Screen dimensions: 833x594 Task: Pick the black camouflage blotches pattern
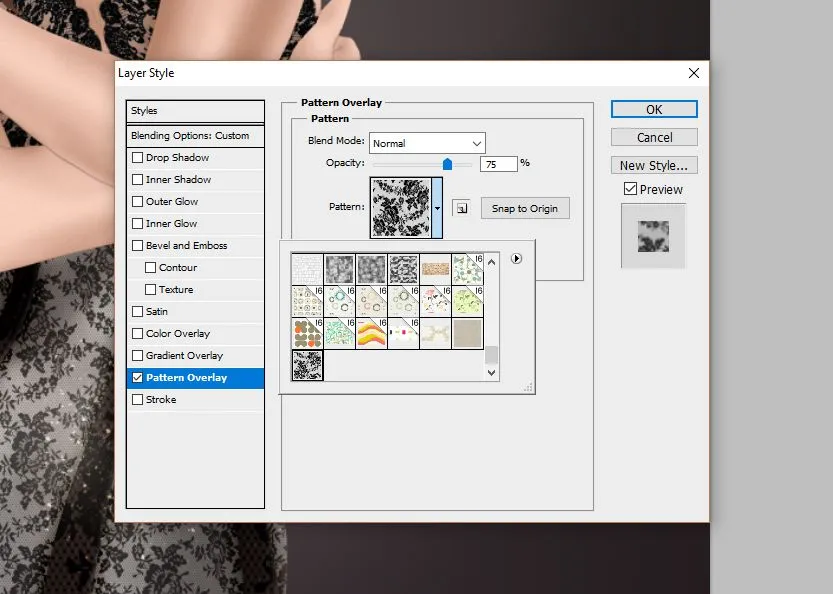(403, 268)
